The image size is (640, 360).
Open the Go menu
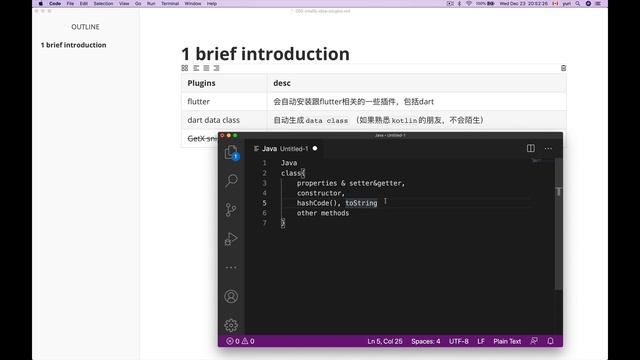[138, 3]
